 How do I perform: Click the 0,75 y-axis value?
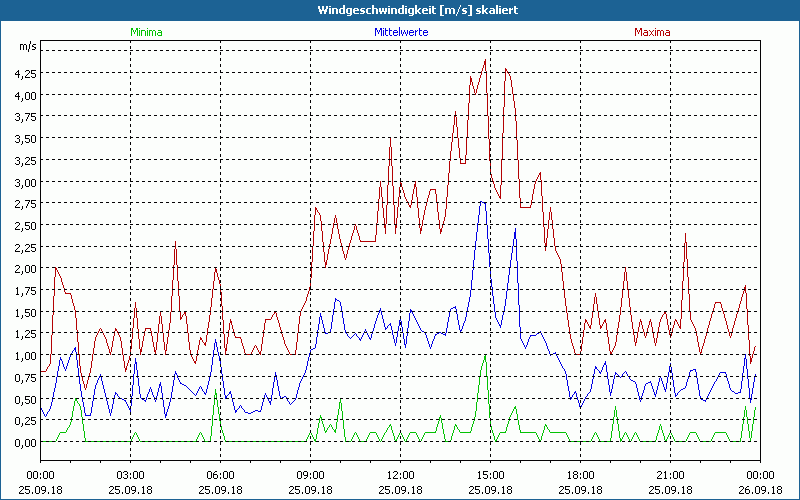[x=26, y=377]
